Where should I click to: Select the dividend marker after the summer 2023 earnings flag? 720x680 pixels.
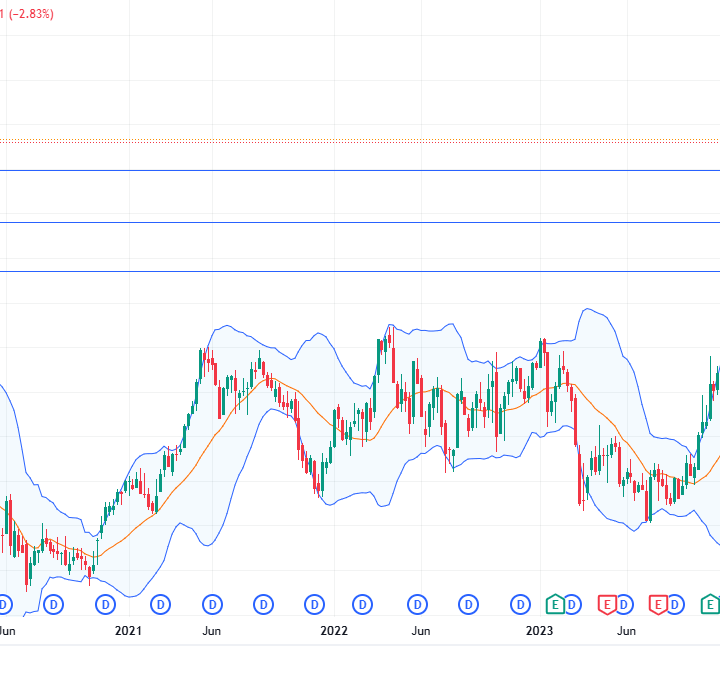click(675, 605)
